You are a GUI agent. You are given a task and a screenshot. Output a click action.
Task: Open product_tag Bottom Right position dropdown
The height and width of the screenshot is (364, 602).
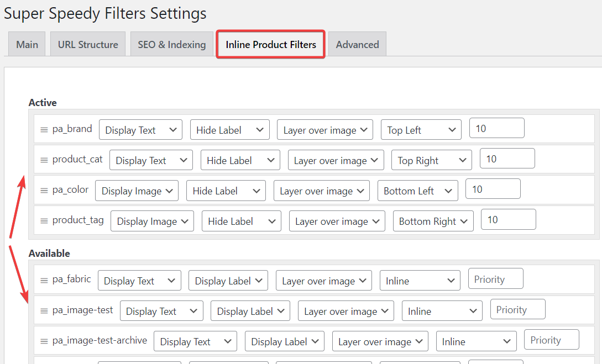point(433,220)
